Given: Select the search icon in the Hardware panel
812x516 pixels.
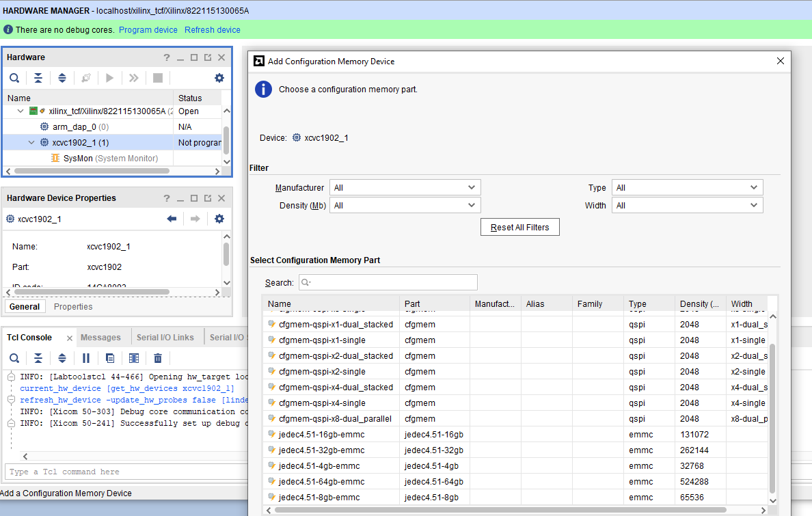Looking at the screenshot, I should click(x=14, y=77).
